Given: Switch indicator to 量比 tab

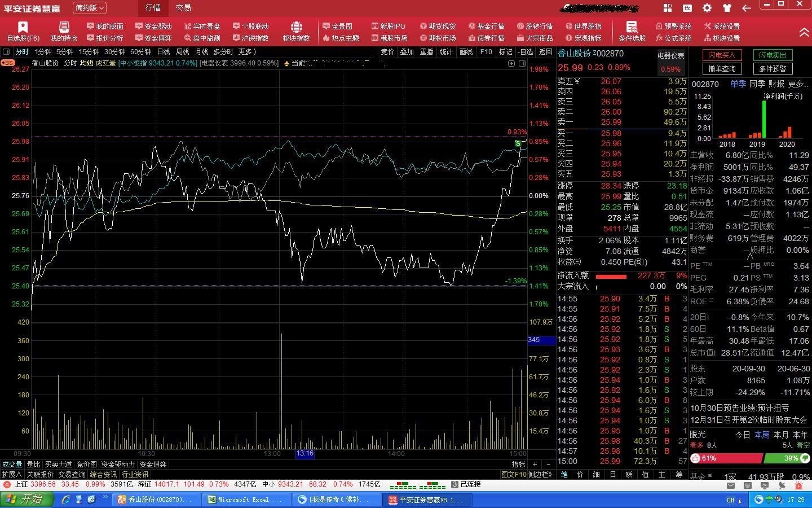Looking at the screenshot, I should pyautogui.click(x=33, y=464).
